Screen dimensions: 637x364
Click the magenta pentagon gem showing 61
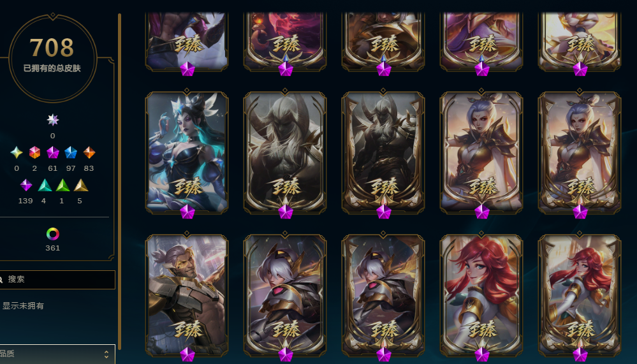pos(53,152)
